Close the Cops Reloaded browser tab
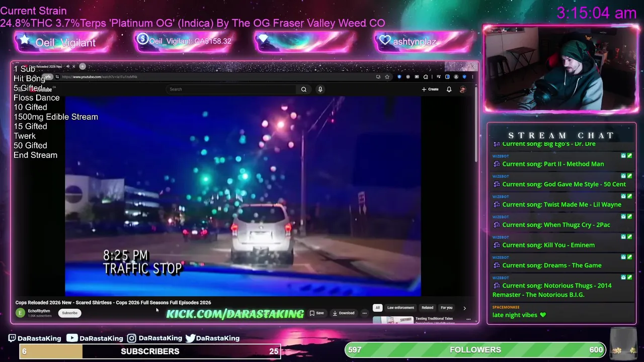Image resolution: width=644 pixels, height=362 pixels. (x=74, y=66)
